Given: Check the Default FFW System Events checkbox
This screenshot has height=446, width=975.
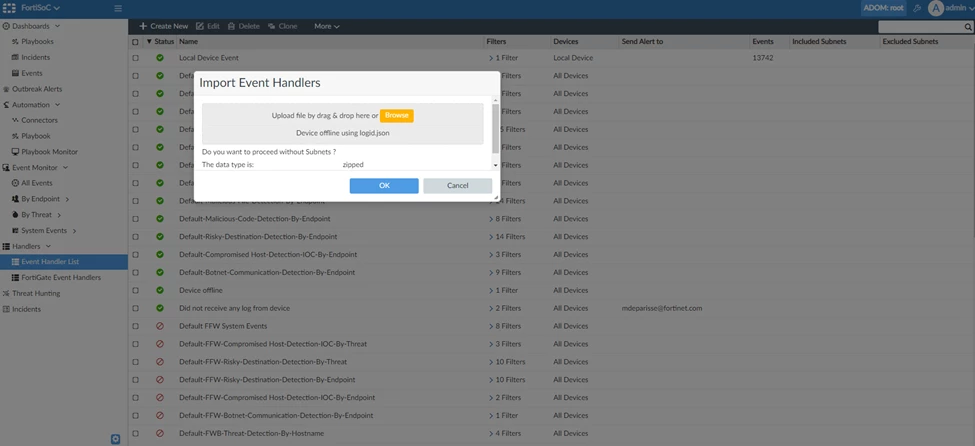Looking at the screenshot, I should (x=136, y=326).
